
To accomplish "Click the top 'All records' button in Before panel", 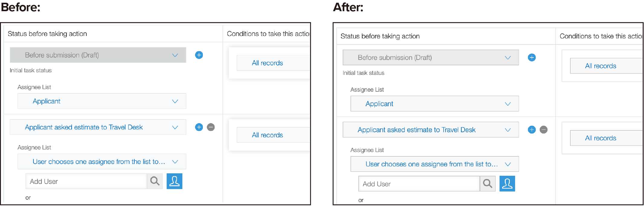I will 268,63.
